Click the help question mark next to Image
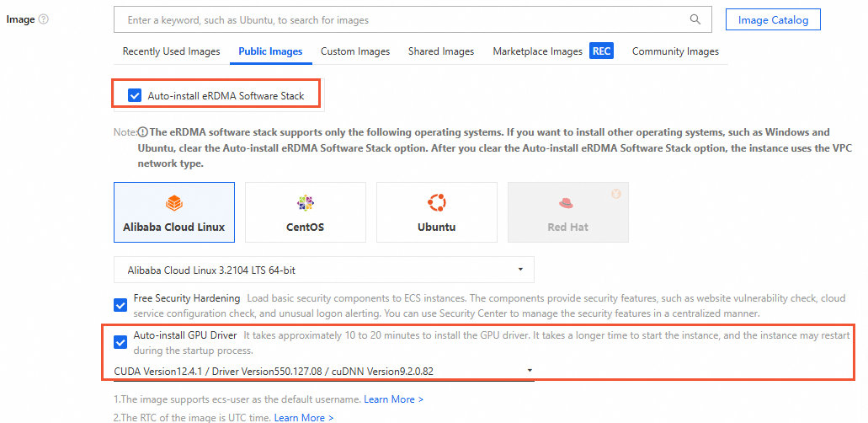 coord(44,19)
